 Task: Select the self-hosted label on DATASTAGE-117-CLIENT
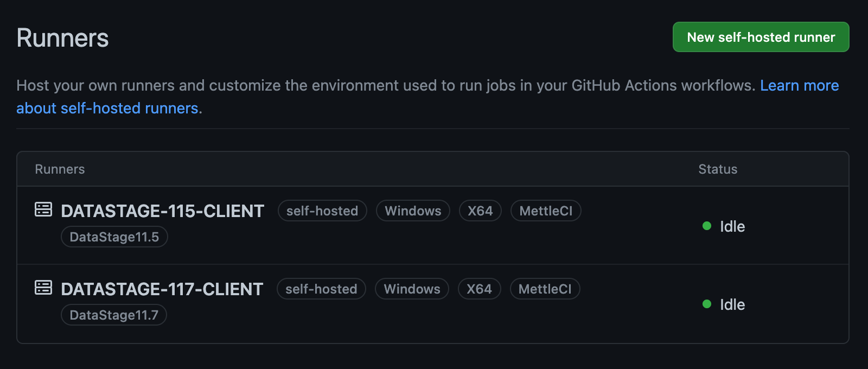(x=321, y=289)
